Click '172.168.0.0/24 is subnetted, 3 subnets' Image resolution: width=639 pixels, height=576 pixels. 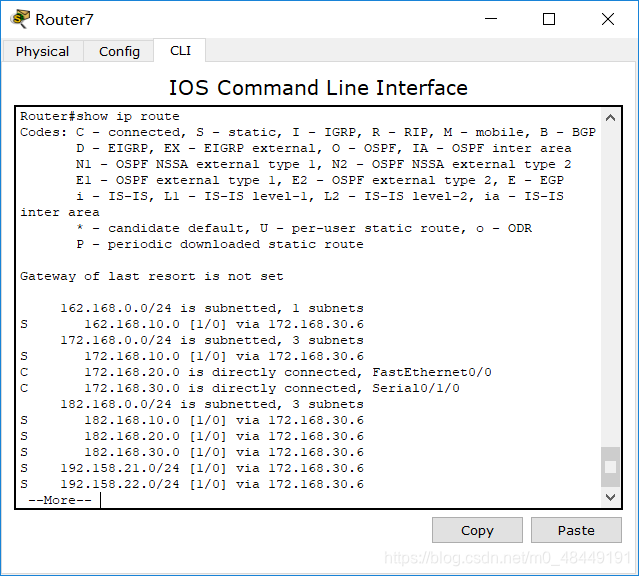(212, 340)
